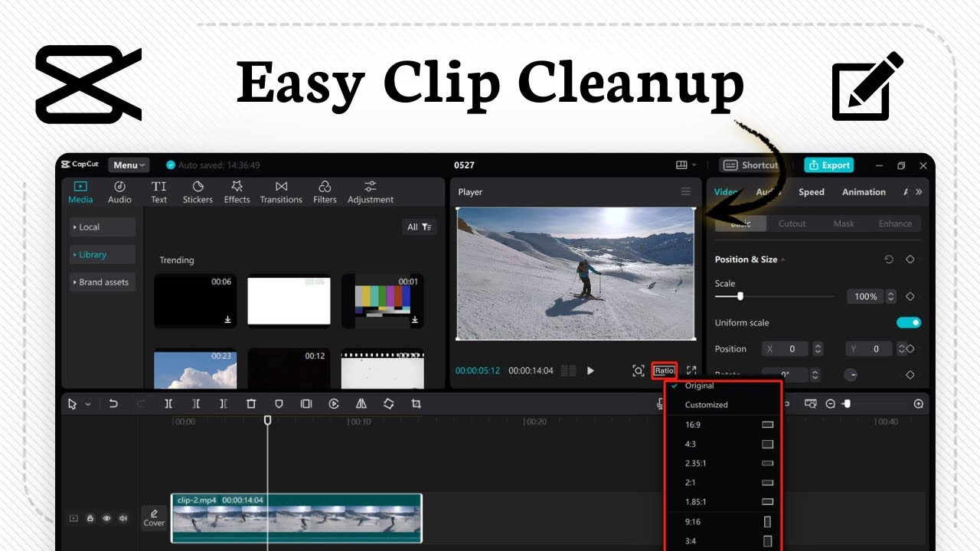The image size is (980, 551).
Task: Click the Scale 100% value field
Action: point(866,296)
